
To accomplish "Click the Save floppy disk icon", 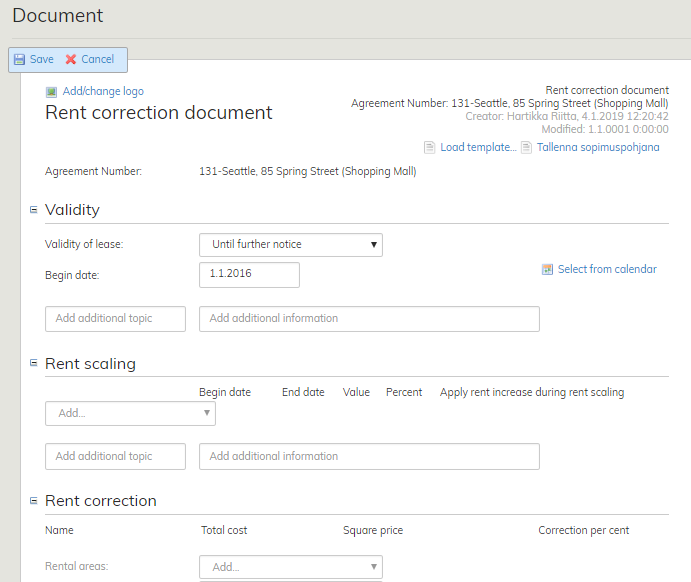I will coord(19,60).
